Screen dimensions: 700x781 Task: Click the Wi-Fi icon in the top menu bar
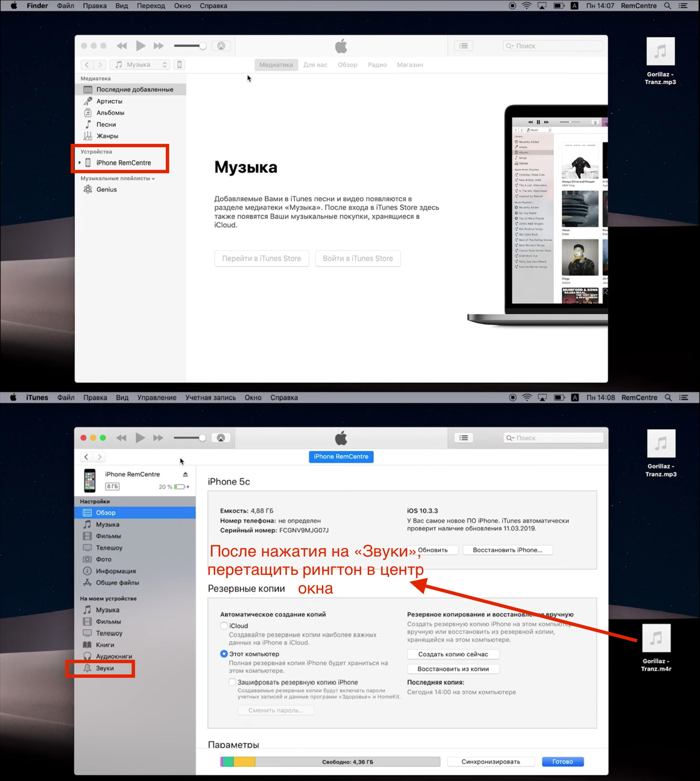click(527, 6)
